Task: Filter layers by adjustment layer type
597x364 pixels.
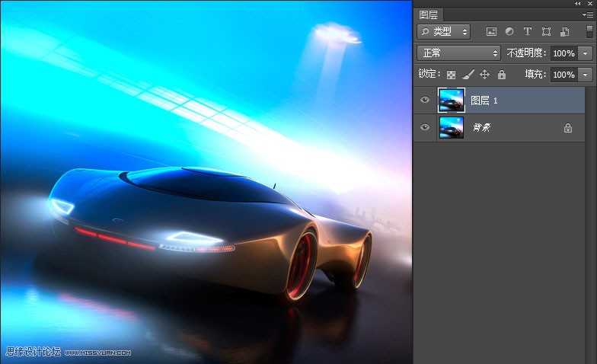Action: 509,32
